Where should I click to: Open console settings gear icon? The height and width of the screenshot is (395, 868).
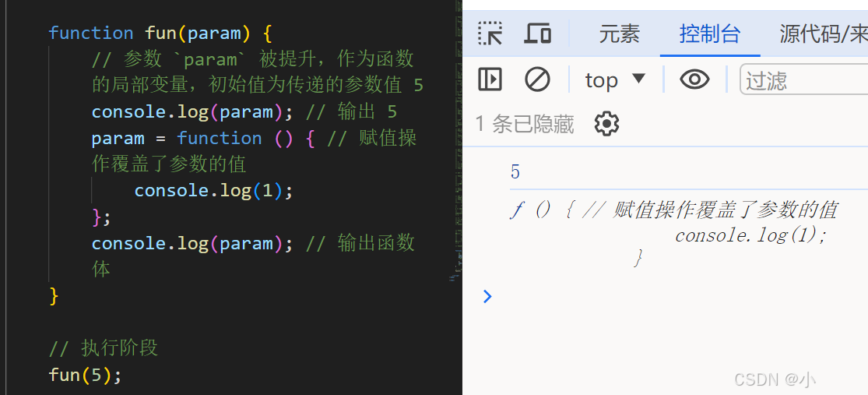coord(606,124)
